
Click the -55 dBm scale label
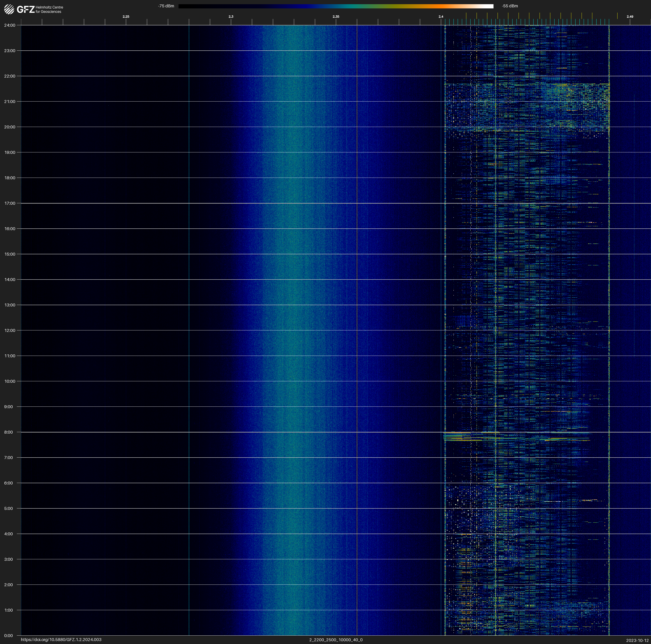(510, 6)
